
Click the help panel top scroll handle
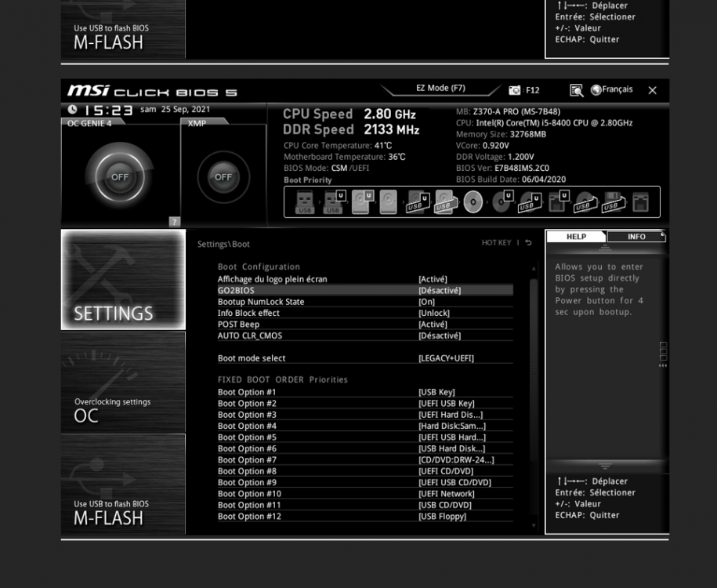coord(605,248)
